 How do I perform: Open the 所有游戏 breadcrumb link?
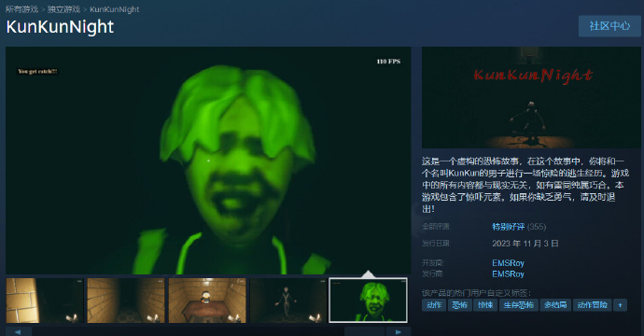(x=21, y=9)
